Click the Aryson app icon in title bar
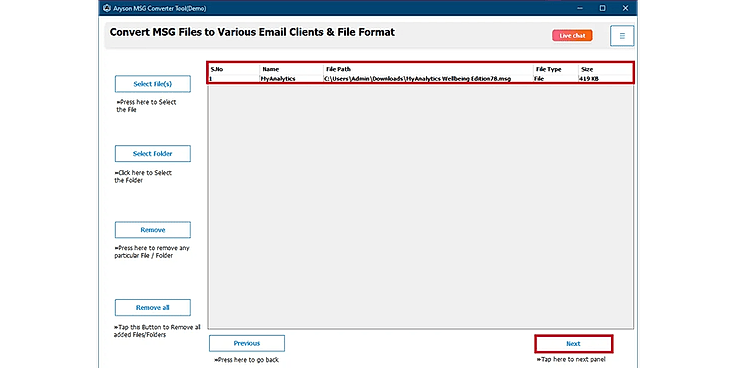Viewport: 736px width, 368px height. [107, 8]
